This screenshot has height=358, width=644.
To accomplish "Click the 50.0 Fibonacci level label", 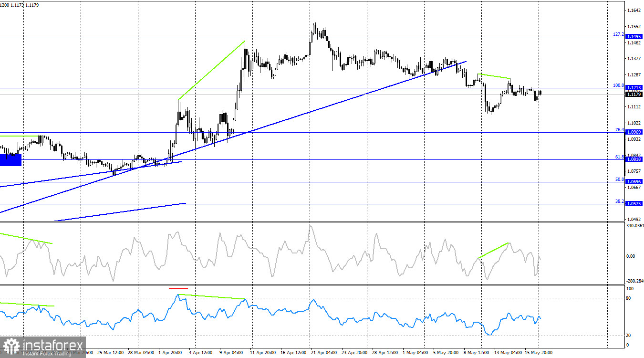I will click(x=620, y=179).
